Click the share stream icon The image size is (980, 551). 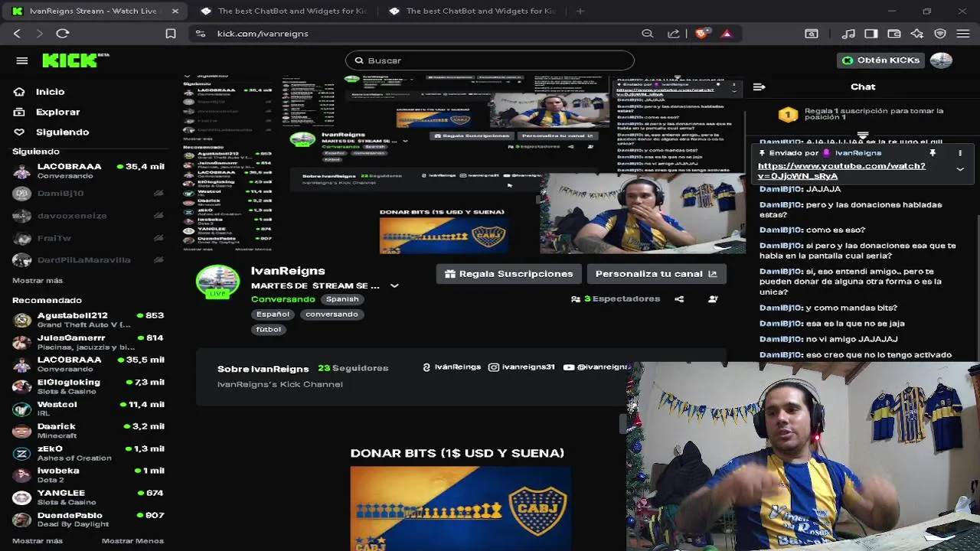679,299
